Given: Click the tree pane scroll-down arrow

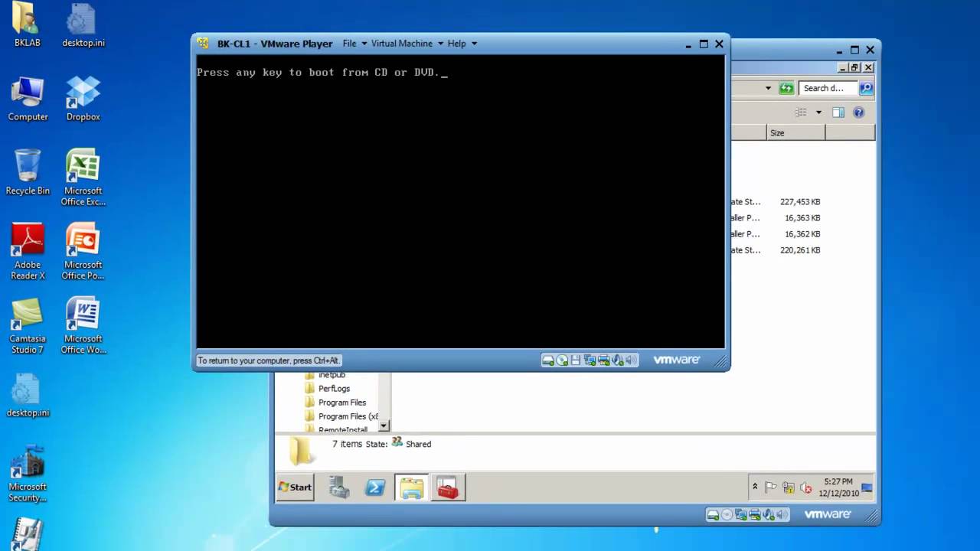Looking at the screenshot, I should [384, 425].
